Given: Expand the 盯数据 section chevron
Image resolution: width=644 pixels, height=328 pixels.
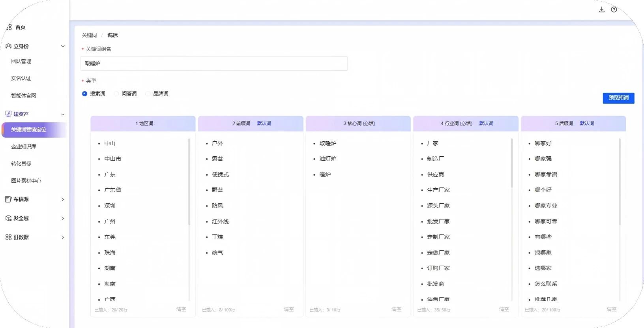Looking at the screenshot, I should pyautogui.click(x=63, y=237).
